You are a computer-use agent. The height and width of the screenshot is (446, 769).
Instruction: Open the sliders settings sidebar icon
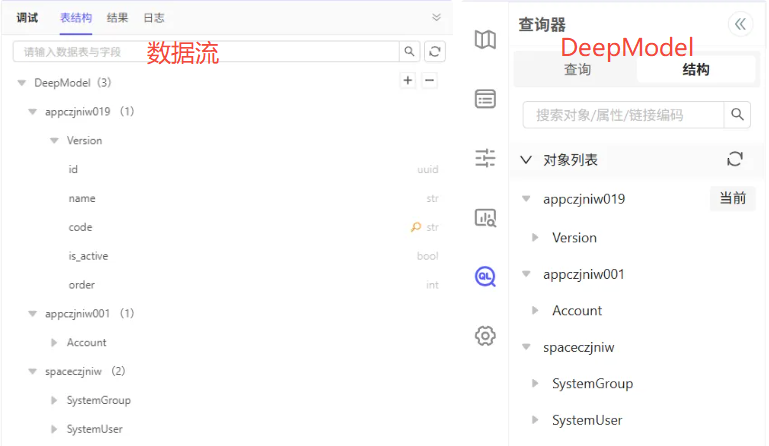point(485,158)
